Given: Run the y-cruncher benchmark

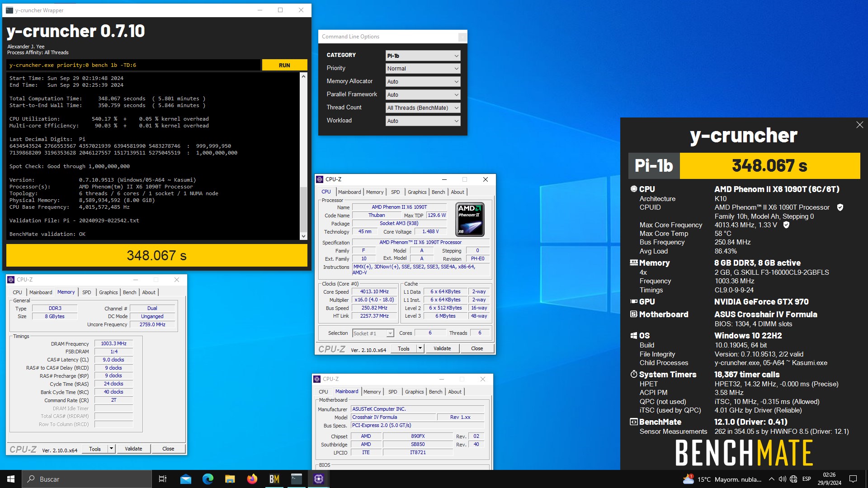Looking at the screenshot, I should pyautogui.click(x=284, y=65).
